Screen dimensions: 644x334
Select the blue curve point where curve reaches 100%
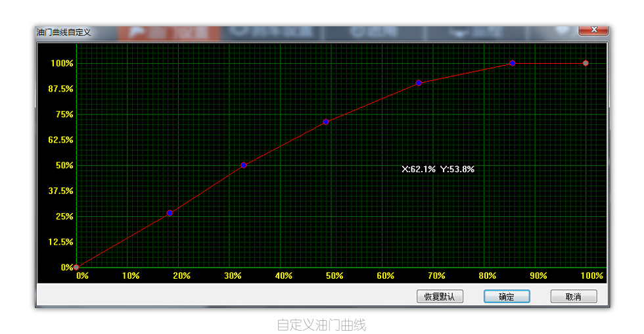pos(512,63)
